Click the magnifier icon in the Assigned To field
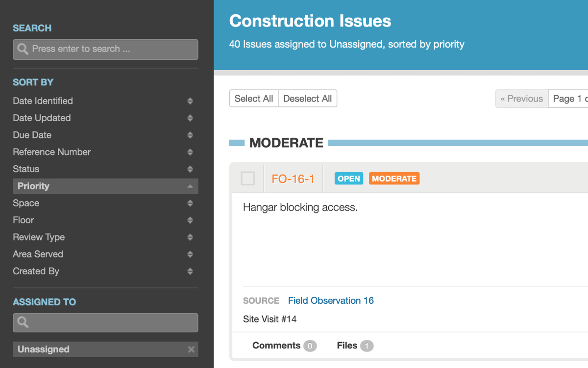The image size is (588, 368). point(23,322)
